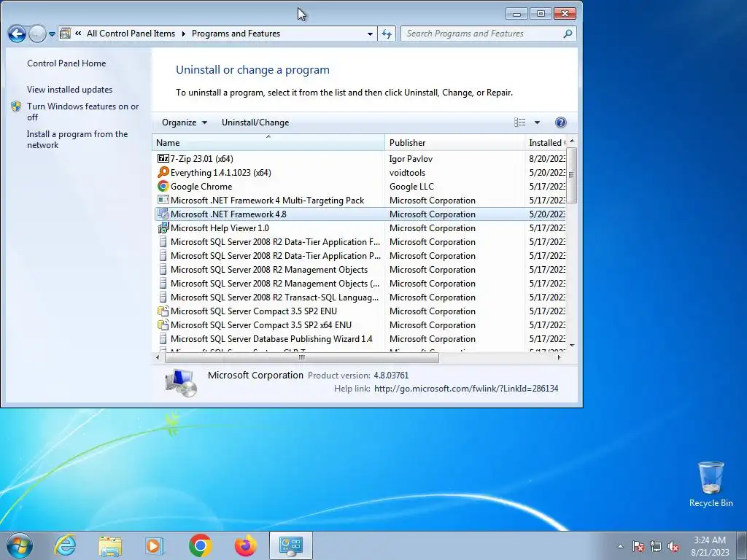Click the change view icon
Screen dimensions: 747x560
tap(519, 122)
